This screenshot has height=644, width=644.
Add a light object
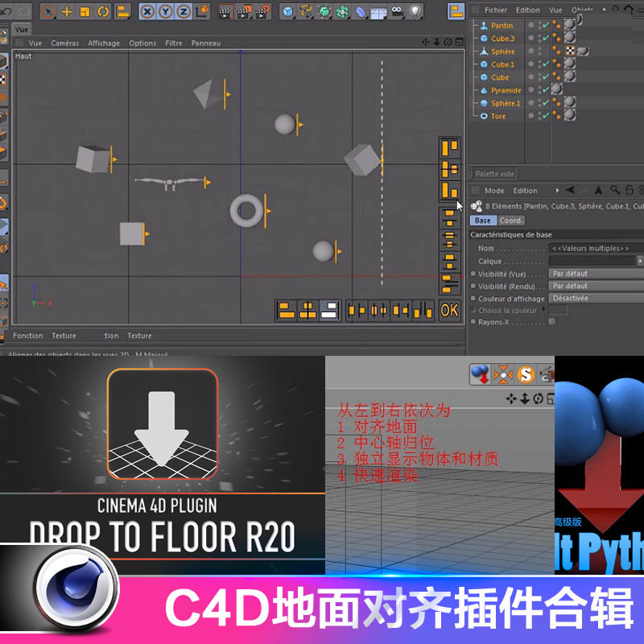tap(415, 11)
